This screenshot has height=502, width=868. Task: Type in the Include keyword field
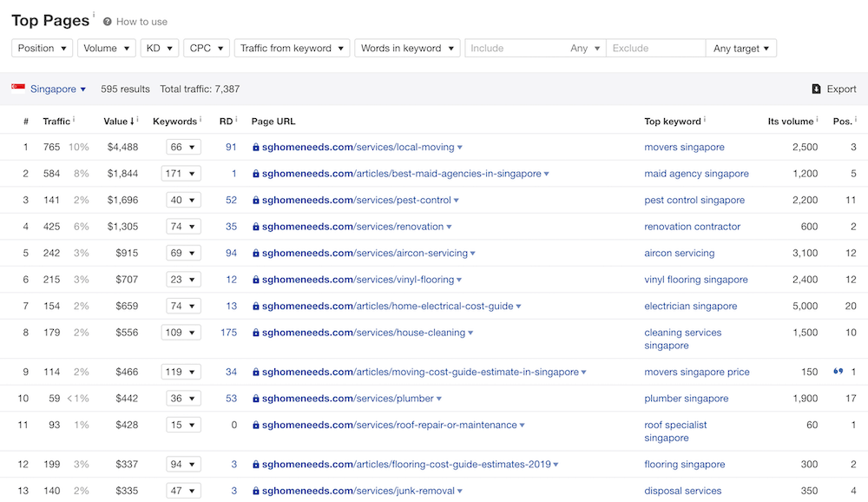tap(516, 49)
